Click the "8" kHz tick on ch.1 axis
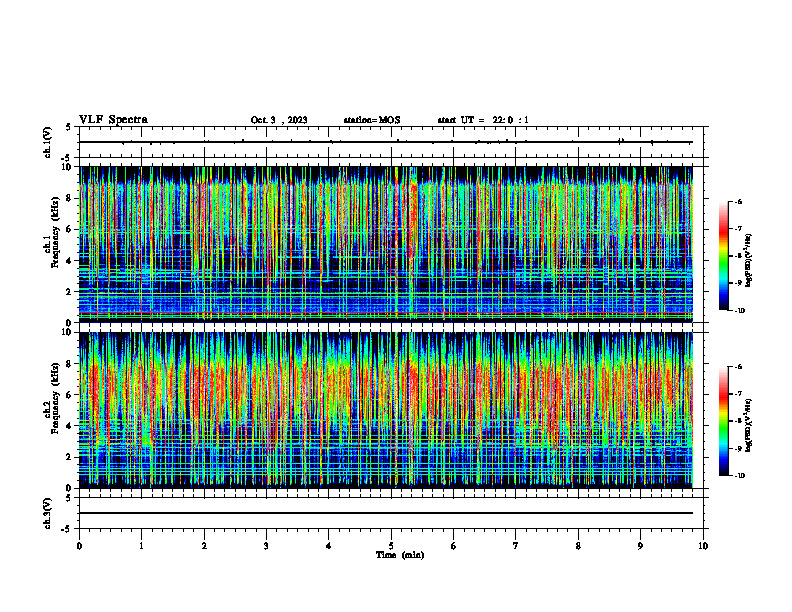Screen dimensions: 792x612 (x=70, y=198)
